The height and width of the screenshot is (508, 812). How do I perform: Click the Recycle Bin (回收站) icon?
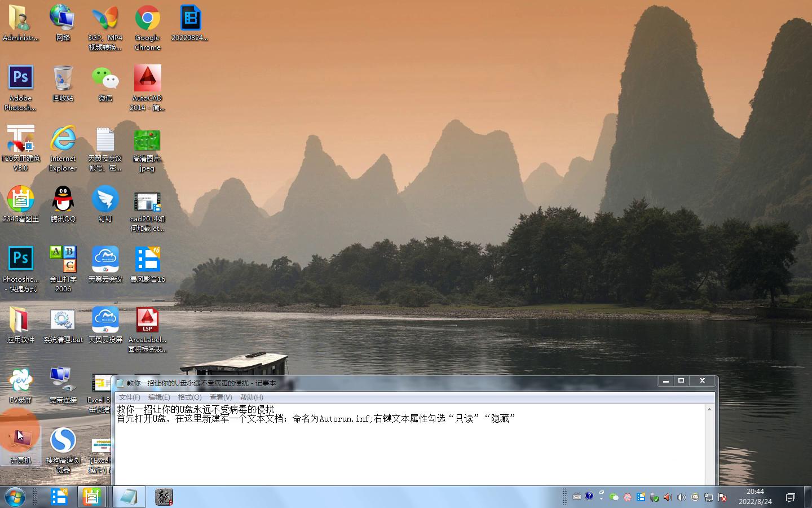pos(63,79)
